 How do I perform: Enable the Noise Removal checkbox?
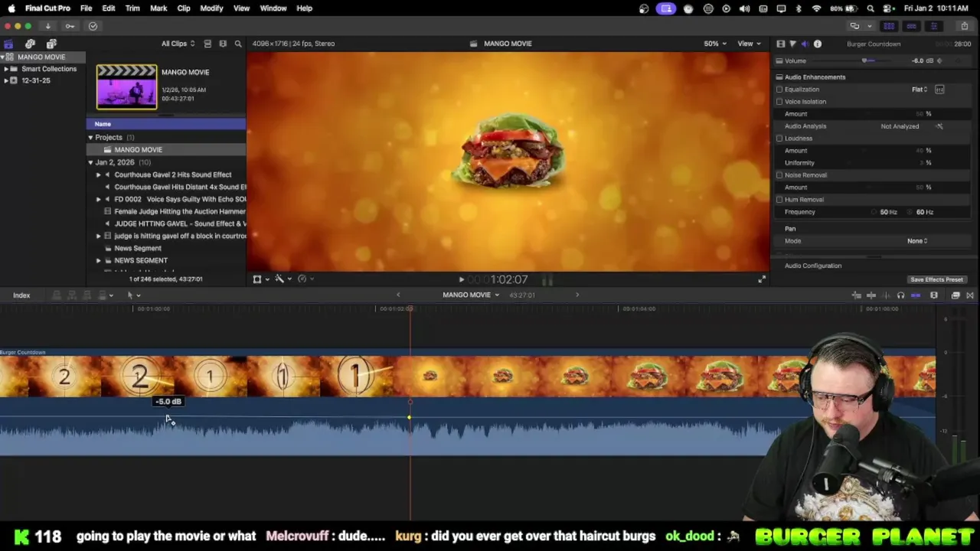(x=779, y=175)
